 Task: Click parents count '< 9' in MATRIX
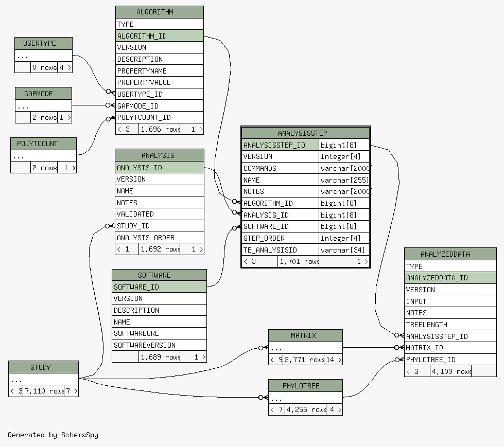[x=276, y=360]
